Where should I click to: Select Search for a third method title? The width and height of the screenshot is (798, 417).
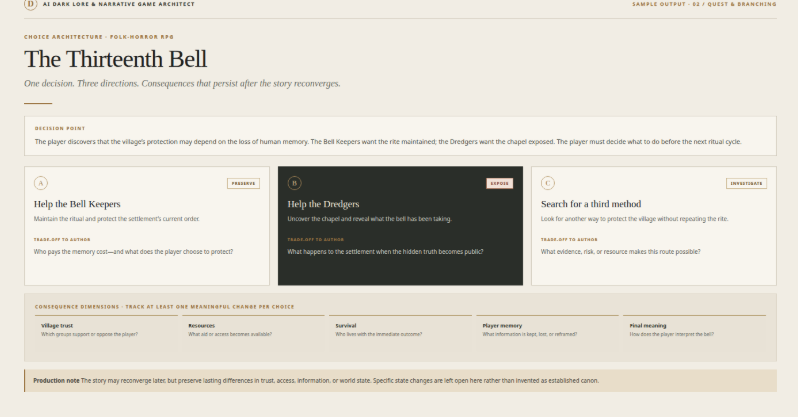[591, 204]
